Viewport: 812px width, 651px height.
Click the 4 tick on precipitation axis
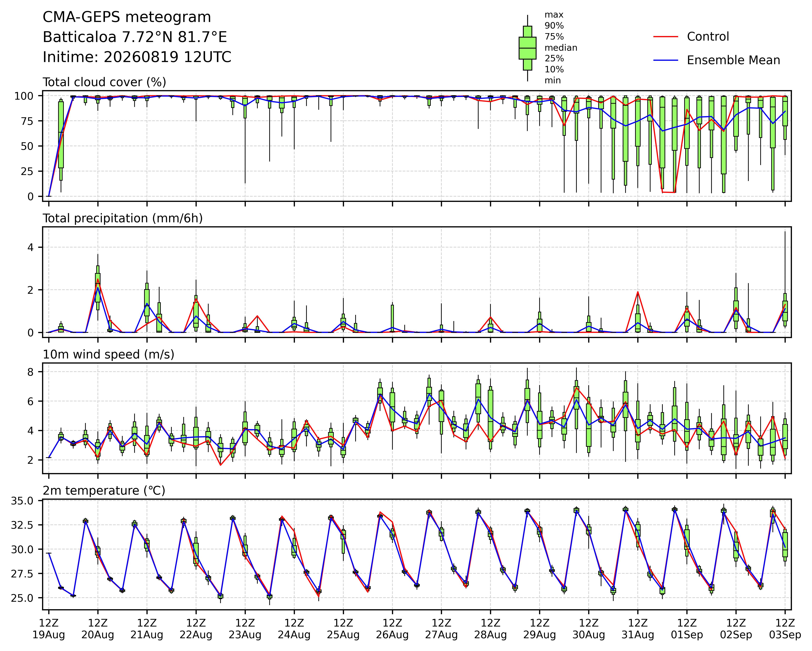pyautogui.click(x=30, y=247)
